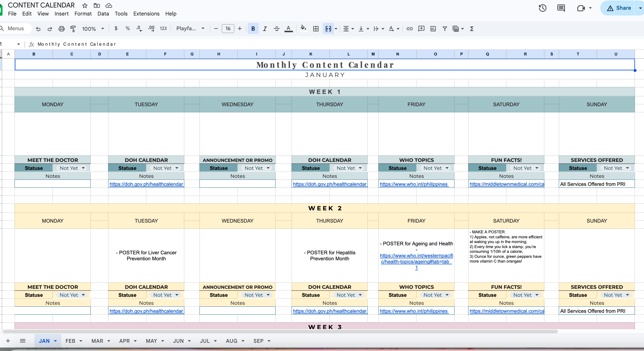Open the Playfair font dropdown
The image size is (644, 351).
pos(190,28)
